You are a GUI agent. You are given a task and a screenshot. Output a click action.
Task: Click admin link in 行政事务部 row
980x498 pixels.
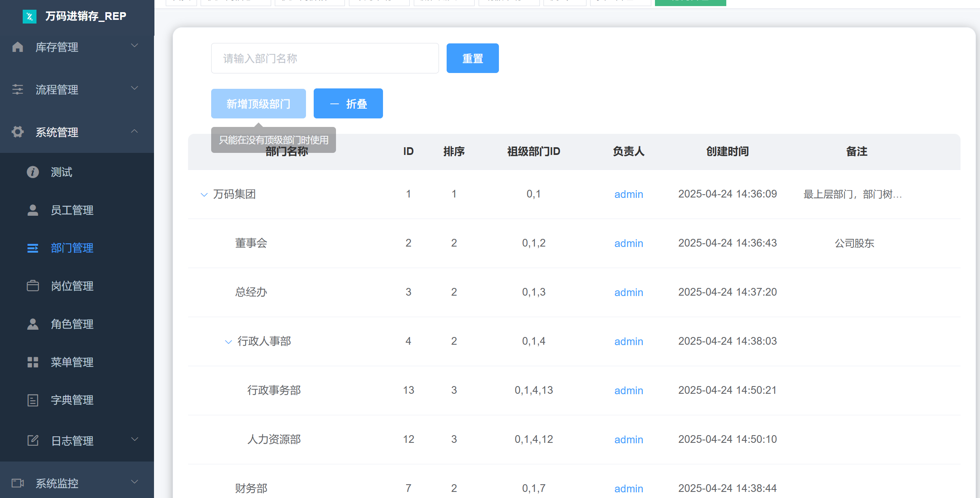[629, 391]
